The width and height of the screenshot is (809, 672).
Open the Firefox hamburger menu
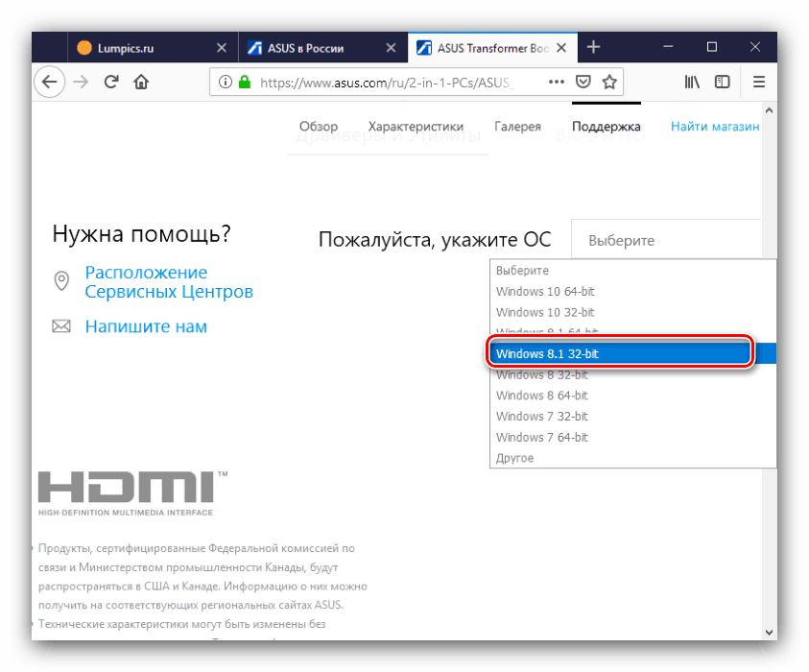pos(758,82)
